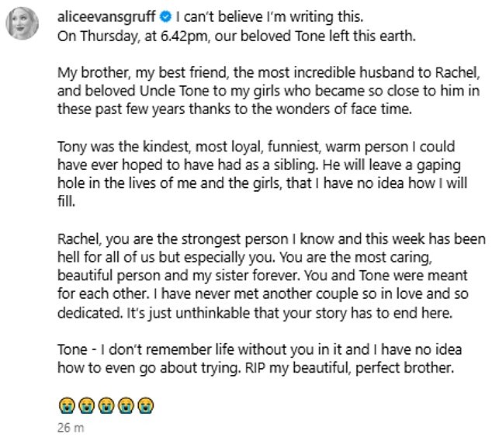Screen dimensions: 492x448
Task: Click the profile avatar photo
Action: [x=23, y=24]
